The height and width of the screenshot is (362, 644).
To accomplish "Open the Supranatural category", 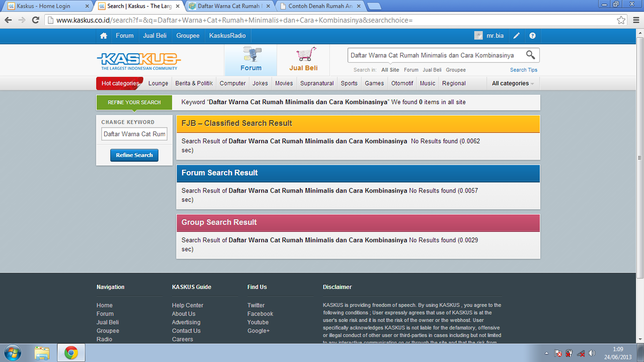I will pyautogui.click(x=317, y=83).
